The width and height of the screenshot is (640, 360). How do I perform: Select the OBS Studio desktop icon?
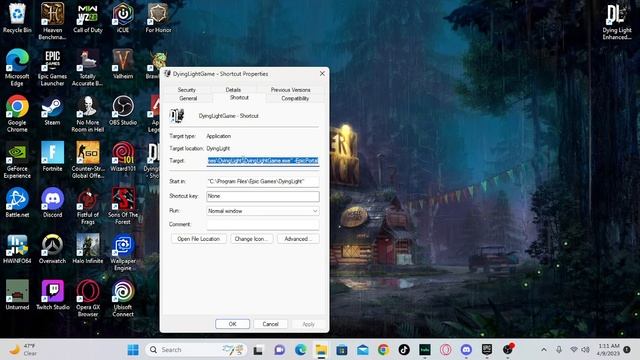point(123,110)
